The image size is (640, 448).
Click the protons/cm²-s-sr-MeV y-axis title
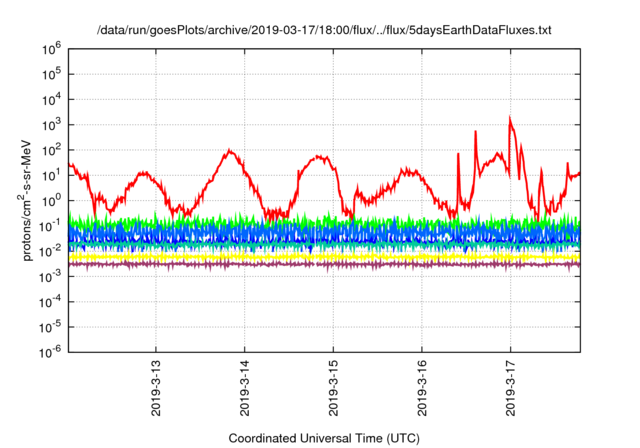26,200
